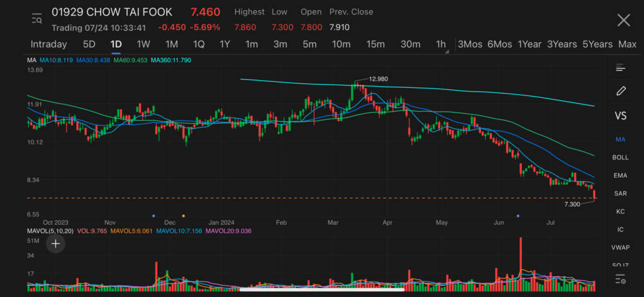Toggle the BOLL indicator

tap(620, 158)
